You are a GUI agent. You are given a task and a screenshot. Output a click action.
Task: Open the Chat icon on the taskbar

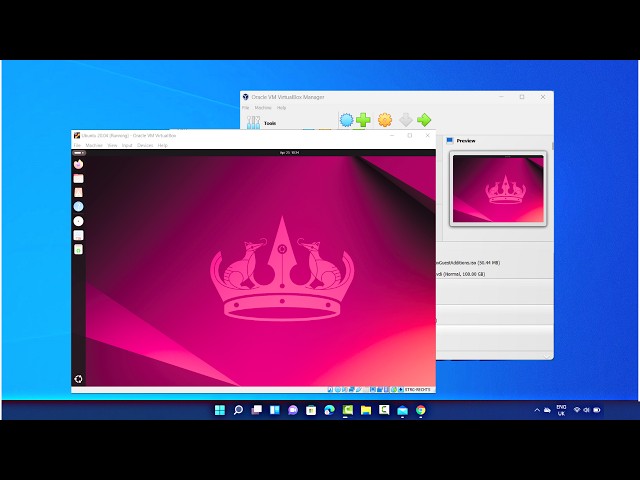(x=293, y=410)
